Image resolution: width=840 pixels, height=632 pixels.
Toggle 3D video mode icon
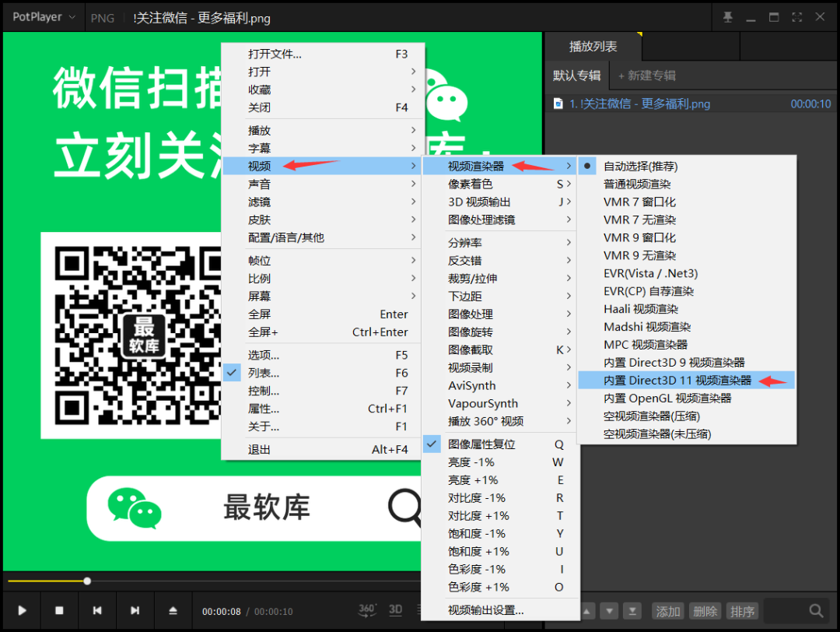pyautogui.click(x=395, y=610)
